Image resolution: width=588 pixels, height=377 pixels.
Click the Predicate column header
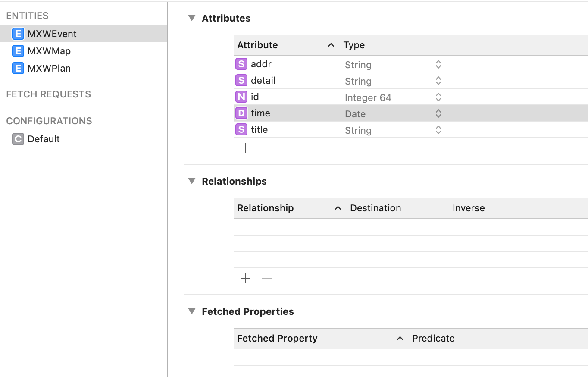433,338
